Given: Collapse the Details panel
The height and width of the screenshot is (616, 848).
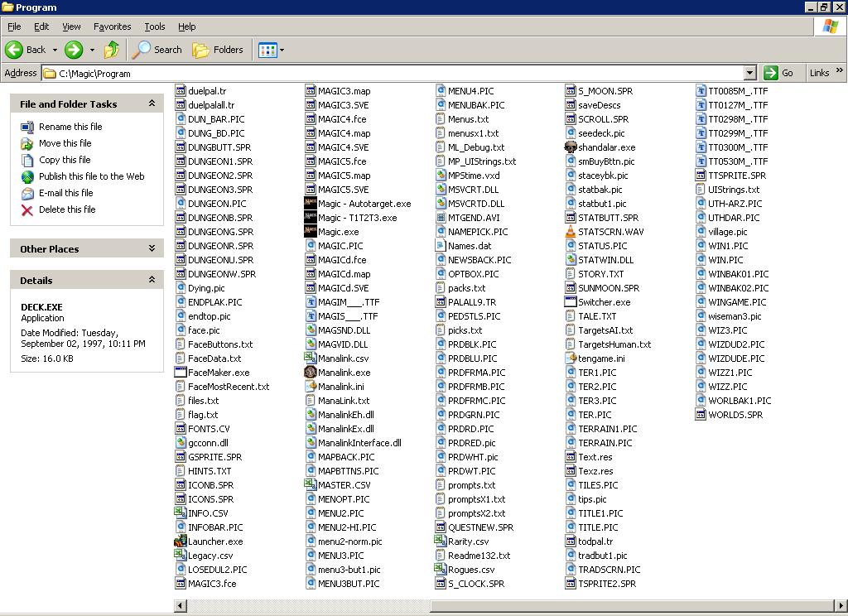Looking at the screenshot, I should 152,280.
